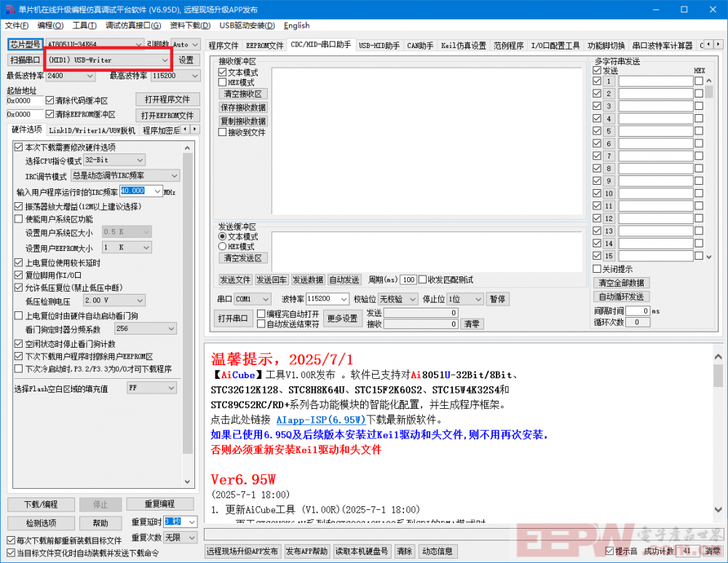Viewport: 728px width, 563px height.
Task: Open the 编程(O) menu
Action: pyautogui.click(x=50, y=25)
